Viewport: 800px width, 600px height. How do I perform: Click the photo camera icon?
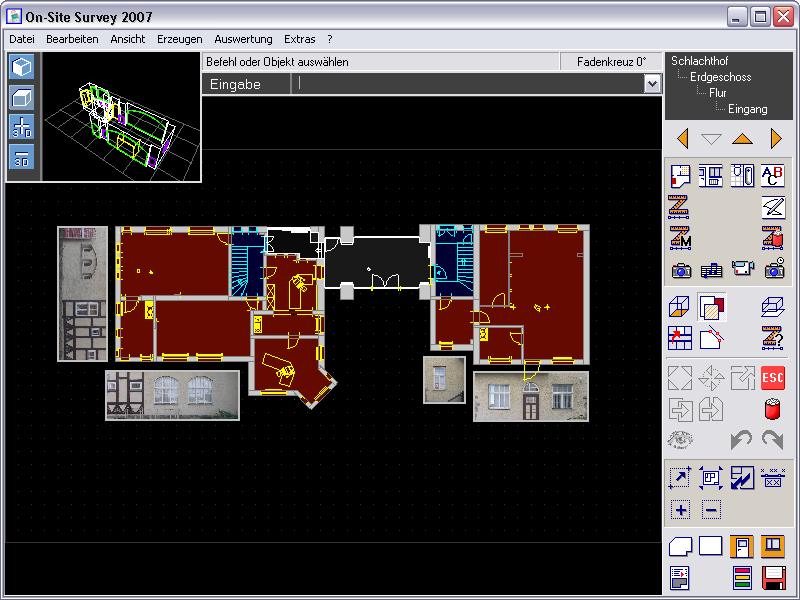[x=681, y=270]
